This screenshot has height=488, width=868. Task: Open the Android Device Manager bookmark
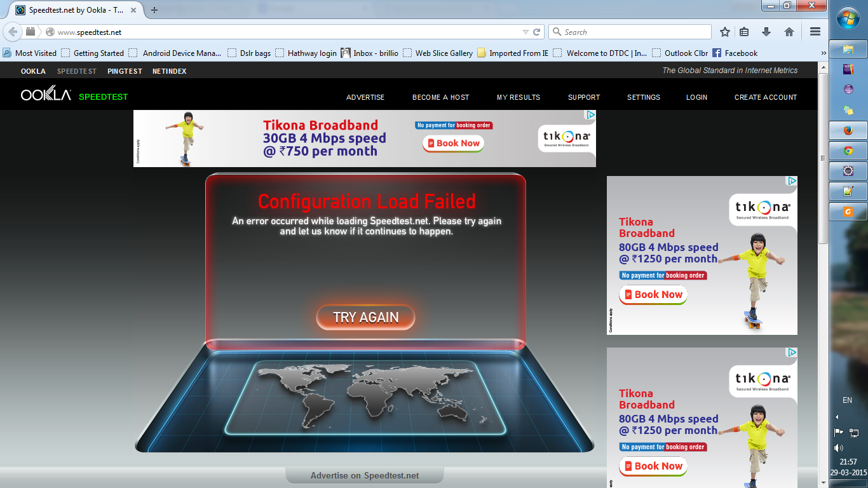pyautogui.click(x=175, y=53)
